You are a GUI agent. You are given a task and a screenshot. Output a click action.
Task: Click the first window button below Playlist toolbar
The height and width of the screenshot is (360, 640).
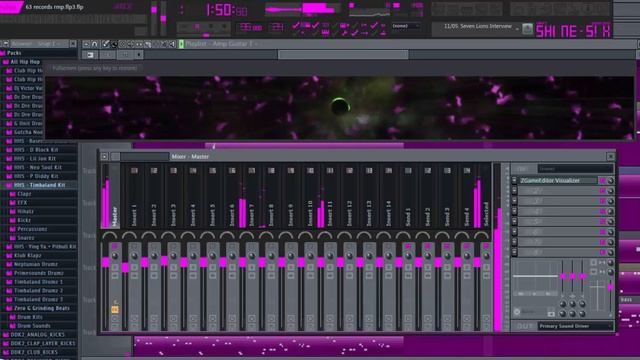tap(90, 55)
